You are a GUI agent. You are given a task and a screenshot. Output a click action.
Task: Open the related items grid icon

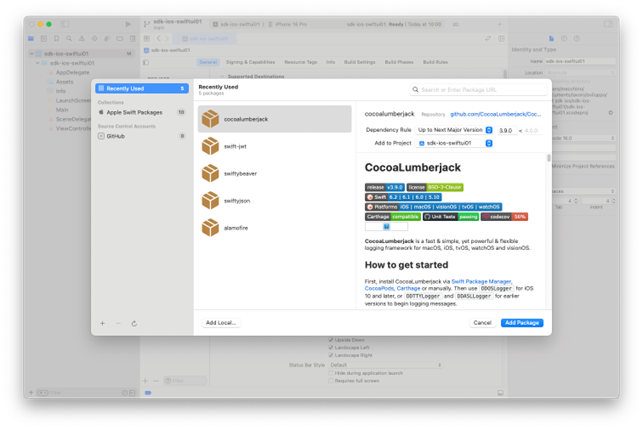click(147, 39)
